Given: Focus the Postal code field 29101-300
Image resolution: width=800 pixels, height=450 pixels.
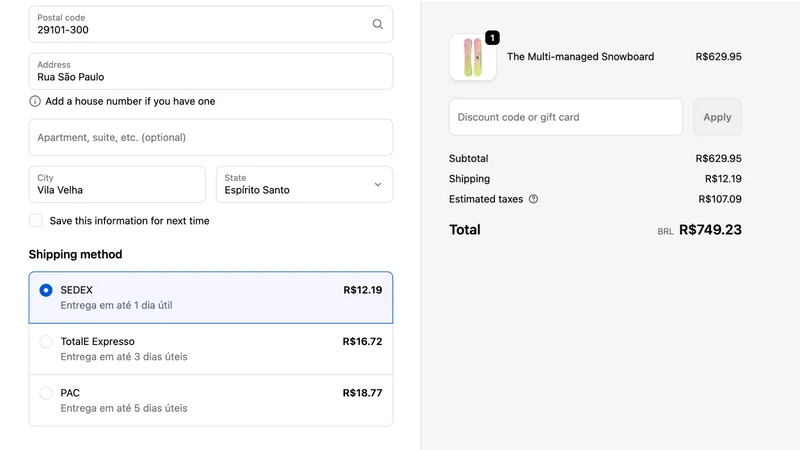Looking at the screenshot, I should click(x=211, y=24).
